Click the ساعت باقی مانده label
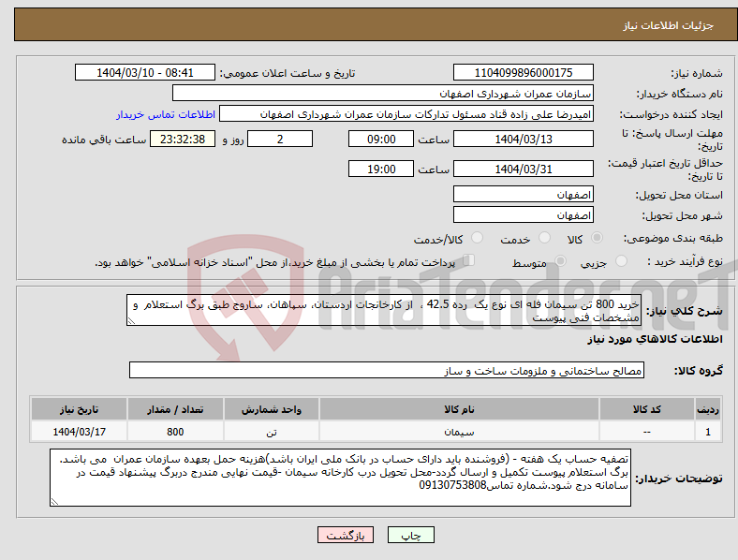Screen dimensions: 738x560 click(104, 140)
